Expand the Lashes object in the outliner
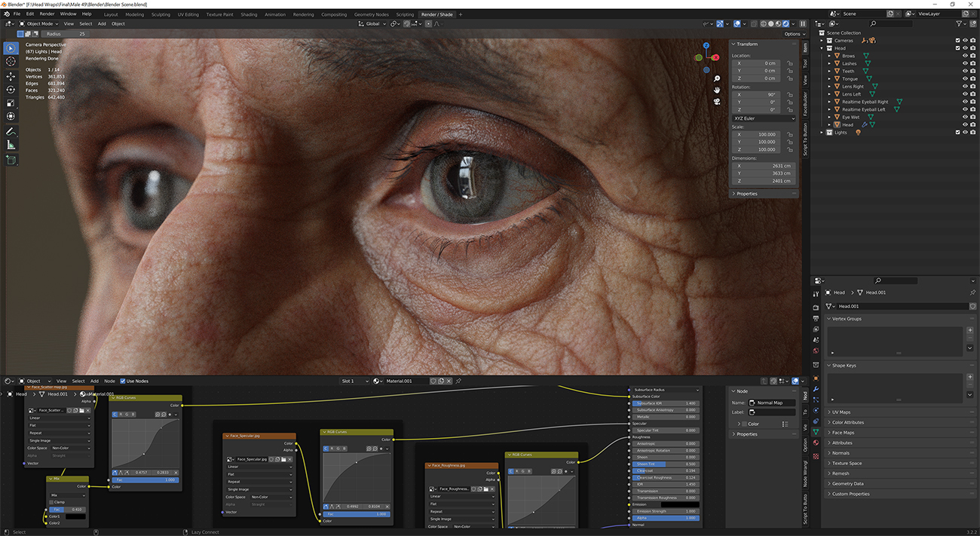Screen dimensions: 980x536 pyautogui.click(x=829, y=63)
